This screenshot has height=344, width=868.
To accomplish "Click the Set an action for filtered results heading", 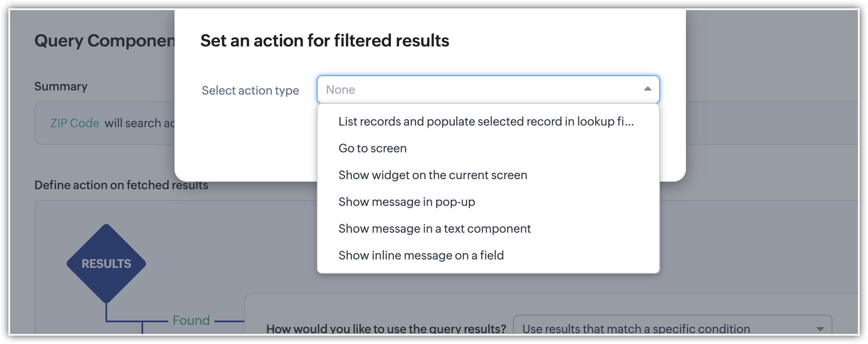I will click(x=324, y=41).
